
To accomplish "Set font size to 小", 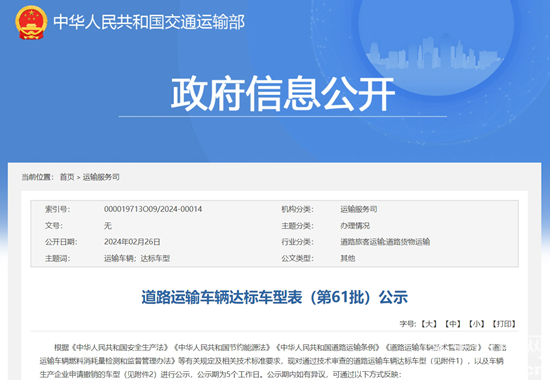I will point(477,324).
